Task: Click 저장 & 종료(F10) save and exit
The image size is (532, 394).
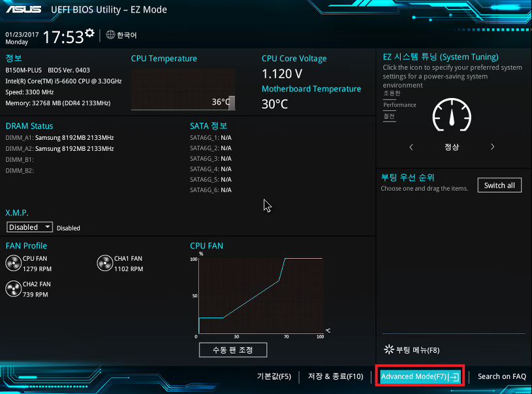Action: point(336,376)
